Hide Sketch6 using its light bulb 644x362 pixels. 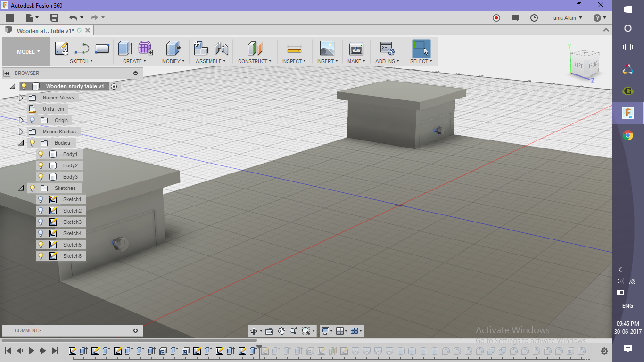(x=41, y=256)
